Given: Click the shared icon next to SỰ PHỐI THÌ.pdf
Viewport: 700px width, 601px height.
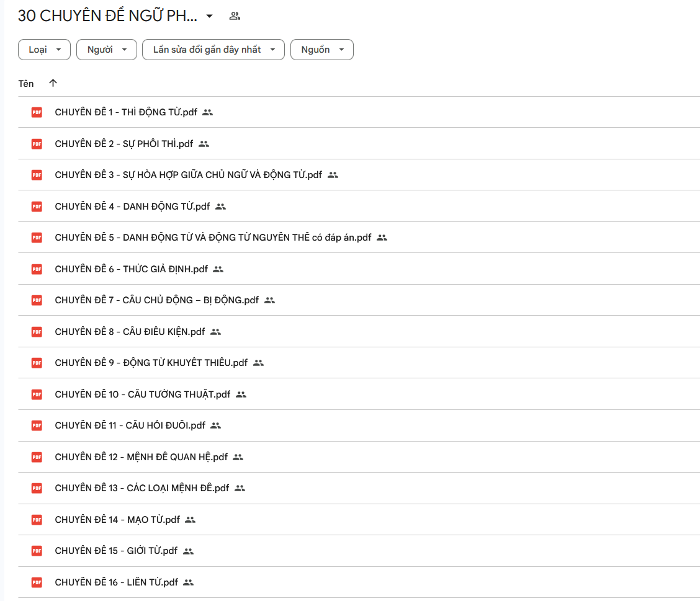Looking at the screenshot, I should (204, 144).
